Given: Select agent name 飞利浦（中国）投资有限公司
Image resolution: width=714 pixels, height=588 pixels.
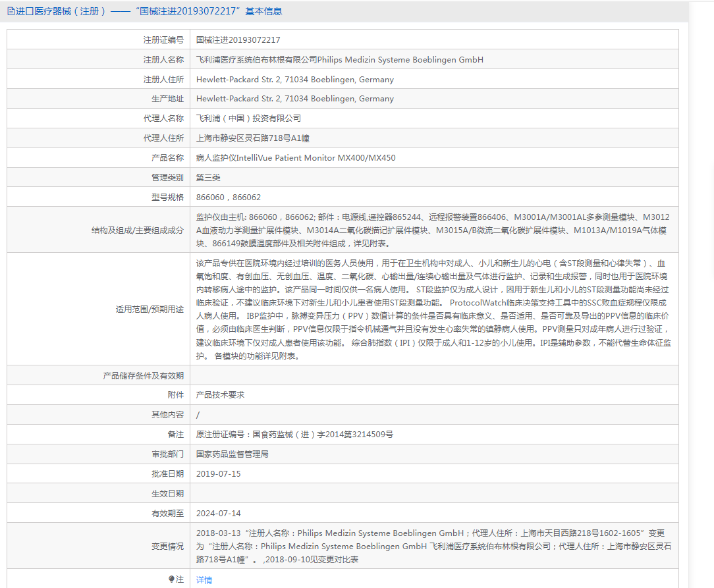Looking at the screenshot, I should pyautogui.click(x=248, y=119).
